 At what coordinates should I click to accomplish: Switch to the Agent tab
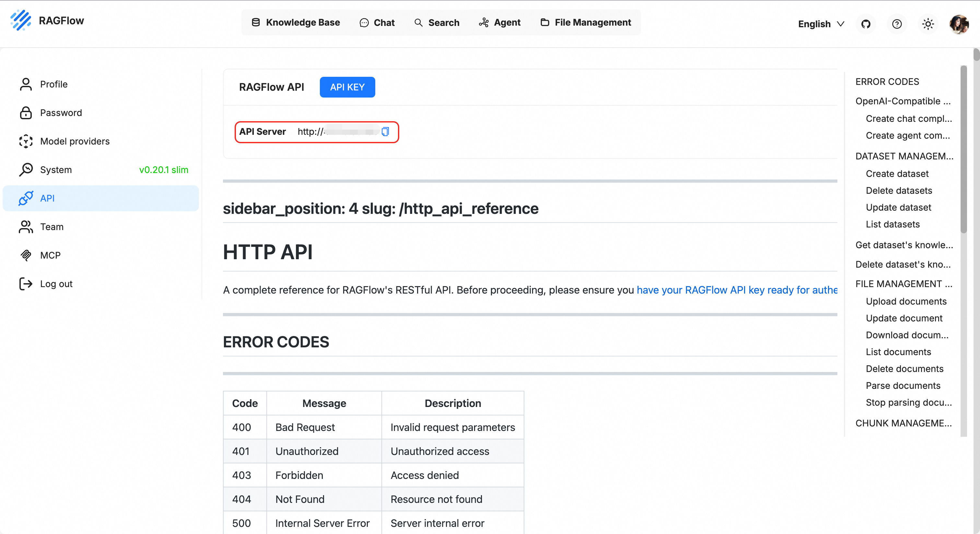tap(499, 22)
